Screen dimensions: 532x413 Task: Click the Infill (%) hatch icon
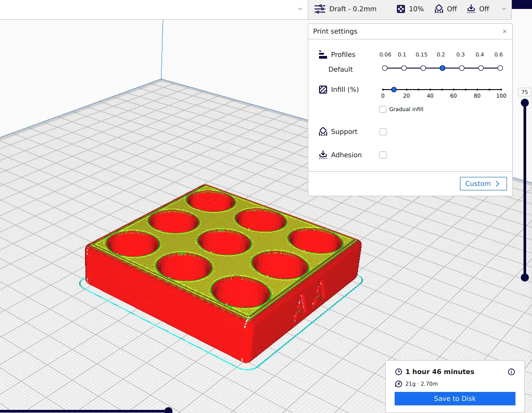323,90
